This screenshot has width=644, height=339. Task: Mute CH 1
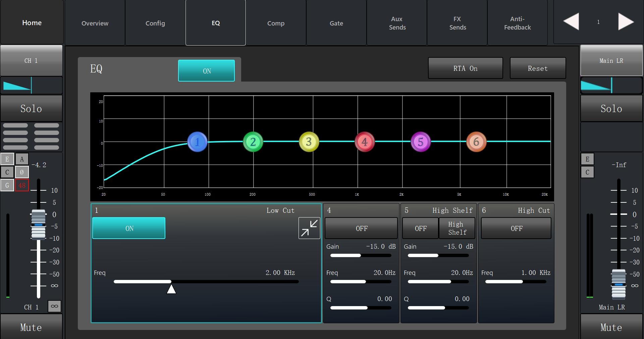click(31, 327)
